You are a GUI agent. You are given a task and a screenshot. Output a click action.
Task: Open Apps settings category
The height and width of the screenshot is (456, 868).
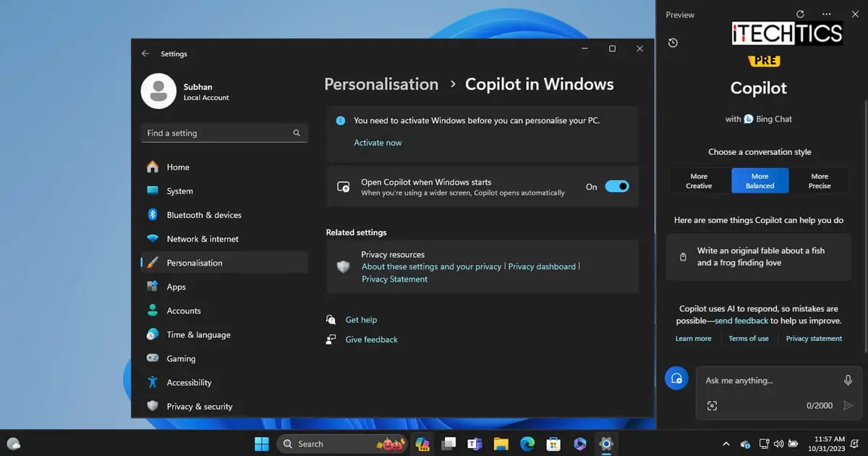point(224,287)
